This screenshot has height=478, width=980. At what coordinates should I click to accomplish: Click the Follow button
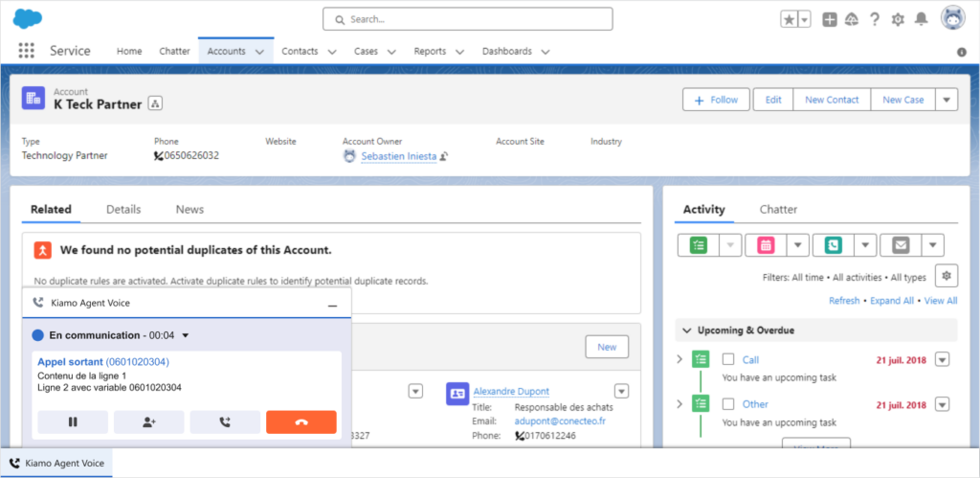(x=716, y=100)
